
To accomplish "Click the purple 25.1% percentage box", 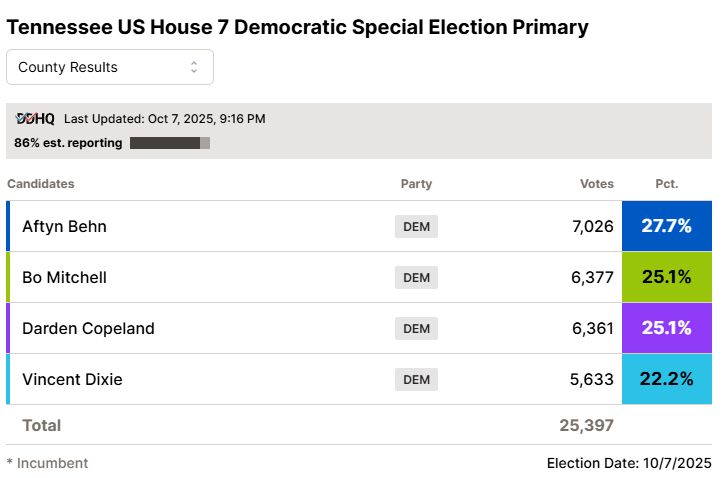I will (x=666, y=328).
